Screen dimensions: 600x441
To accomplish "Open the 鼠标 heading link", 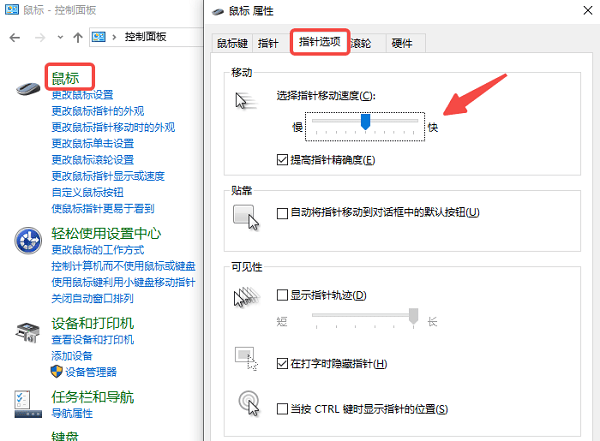I will tap(65, 78).
